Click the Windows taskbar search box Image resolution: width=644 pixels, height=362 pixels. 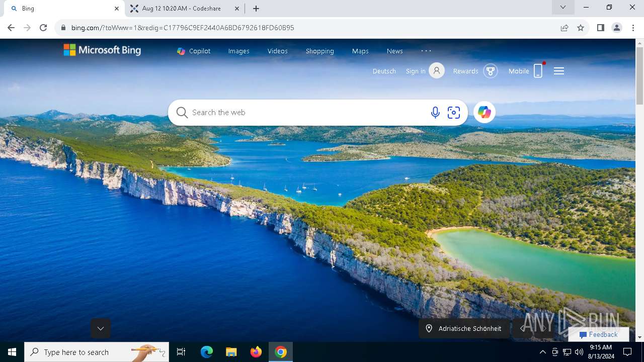[97, 352]
